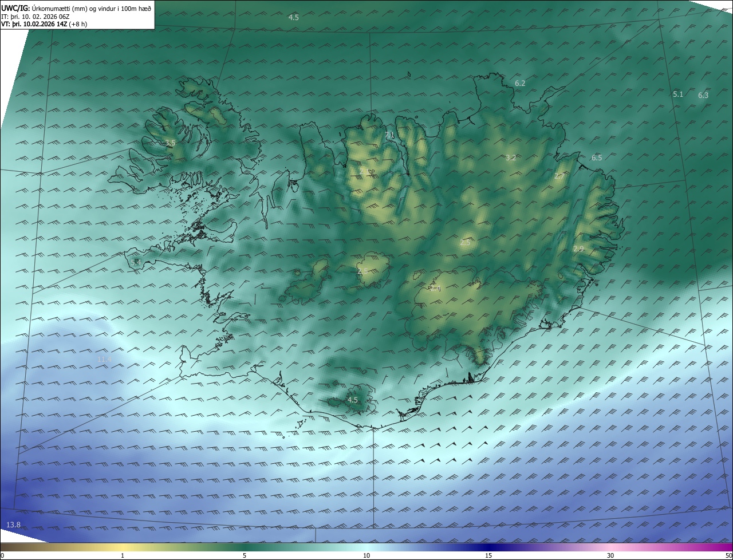Click the 5.4 value near the peninsula
The height and width of the screenshot is (560, 733).
coord(136,262)
